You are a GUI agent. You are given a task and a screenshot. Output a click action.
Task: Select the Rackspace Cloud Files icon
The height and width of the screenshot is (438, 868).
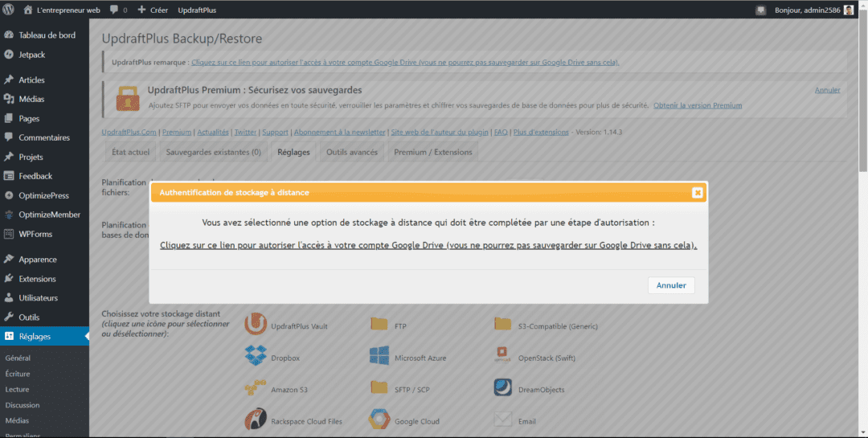(256, 420)
